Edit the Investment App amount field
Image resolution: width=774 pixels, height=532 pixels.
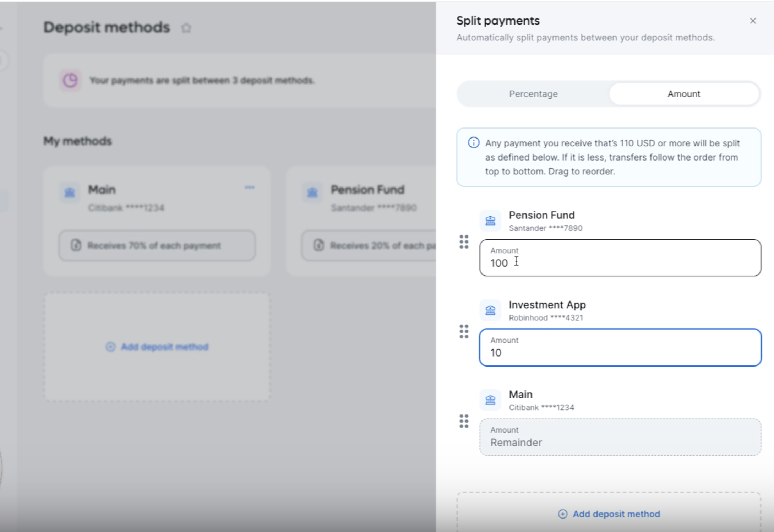tap(620, 347)
